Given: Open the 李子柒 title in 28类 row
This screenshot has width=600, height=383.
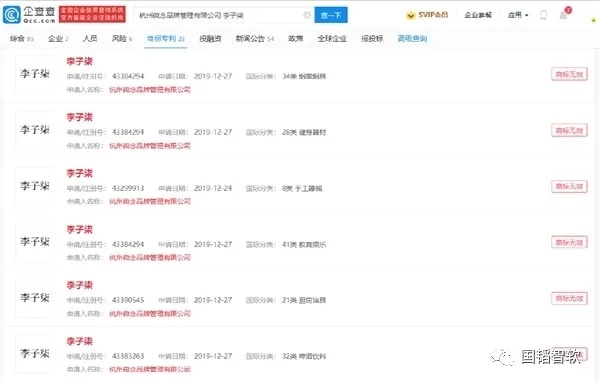Looking at the screenshot, I should (80, 117).
